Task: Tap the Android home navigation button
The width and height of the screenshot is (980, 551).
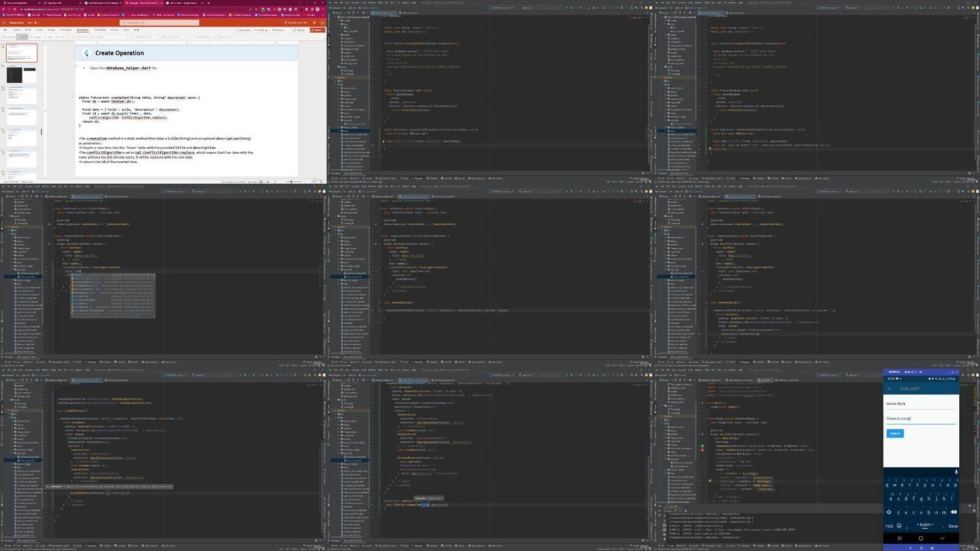Action: pos(921,539)
